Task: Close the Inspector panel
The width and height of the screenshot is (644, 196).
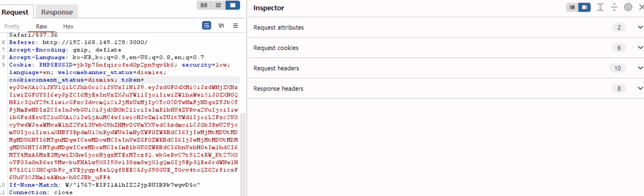Action: tap(641, 7)
